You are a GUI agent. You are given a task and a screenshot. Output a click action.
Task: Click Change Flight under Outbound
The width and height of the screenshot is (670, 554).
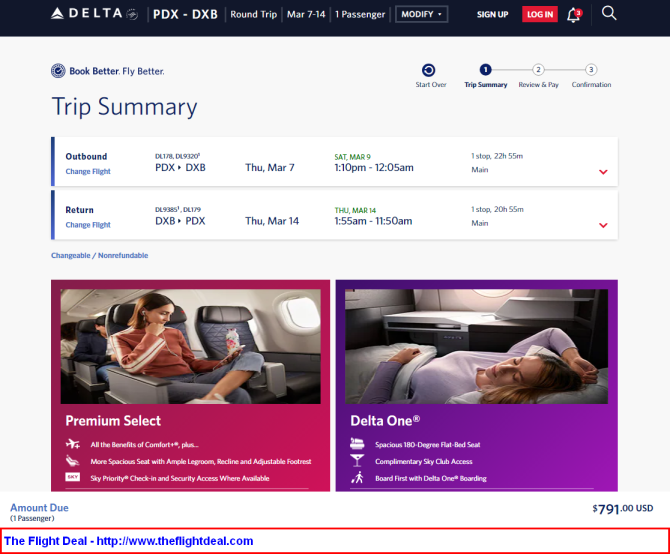[x=88, y=171]
